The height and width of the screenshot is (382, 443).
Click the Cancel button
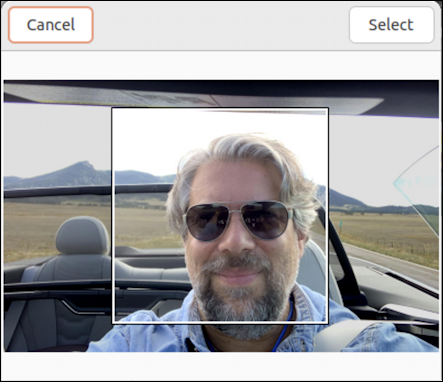point(51,25)
